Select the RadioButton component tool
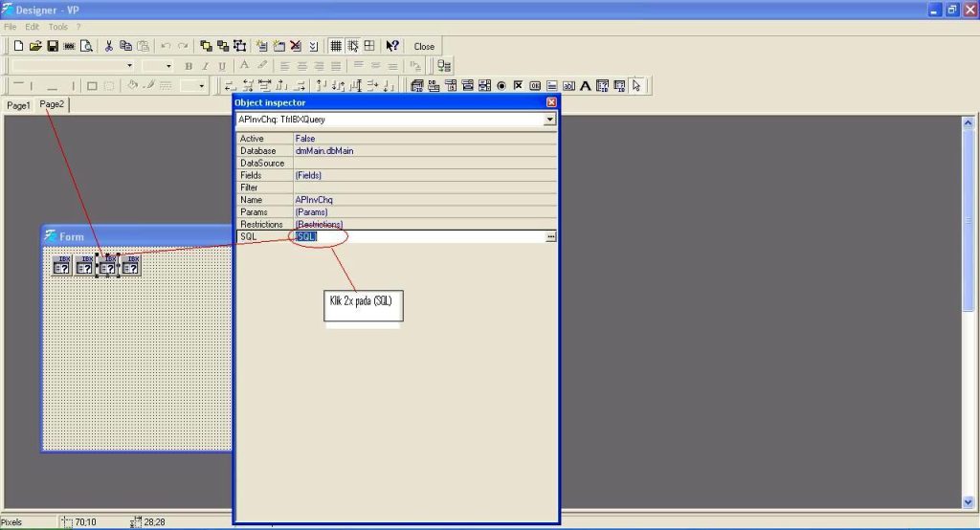The image size is (980, 530). (x=501, y=86)
